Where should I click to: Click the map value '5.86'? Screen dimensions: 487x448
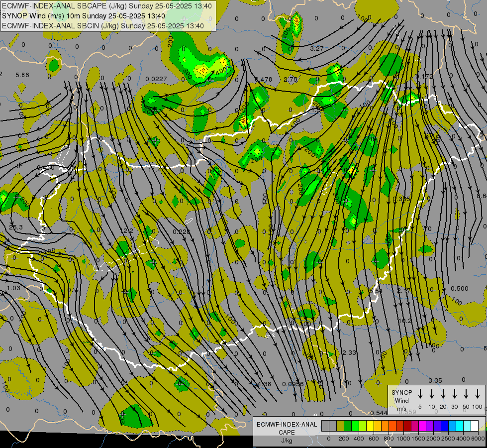[22, 75]
